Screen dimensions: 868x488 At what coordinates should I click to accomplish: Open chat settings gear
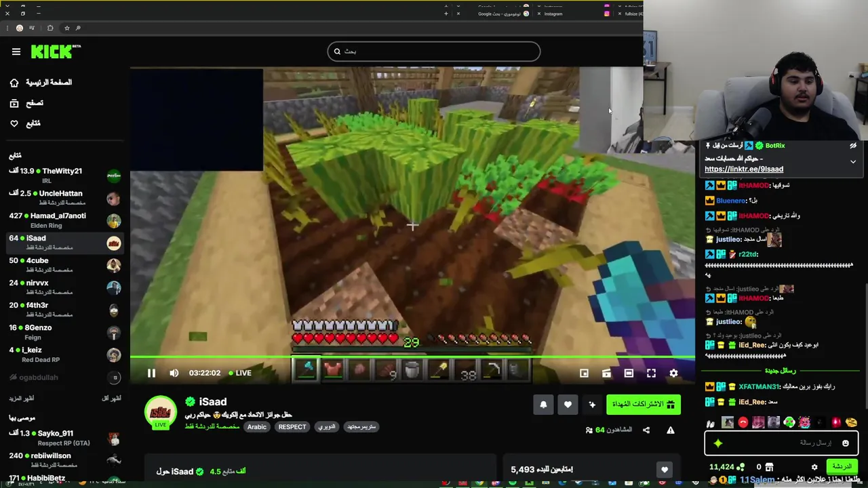tap(814, 467)
